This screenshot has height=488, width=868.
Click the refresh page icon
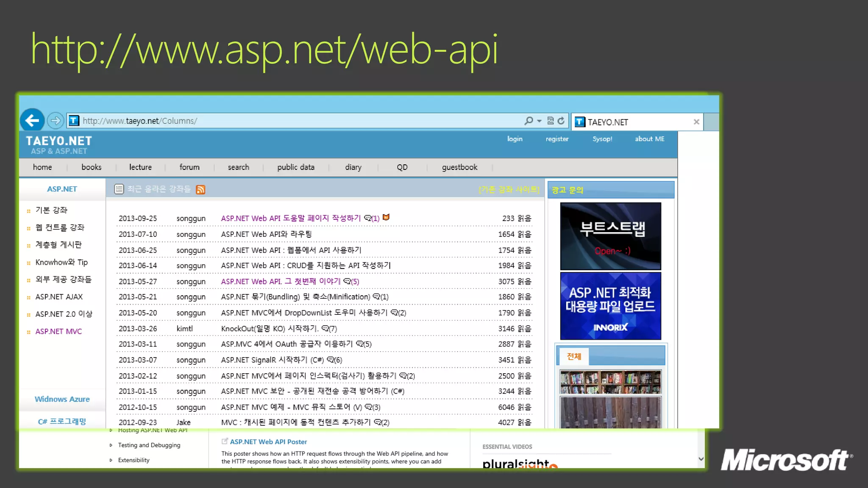tap(561, 121)
